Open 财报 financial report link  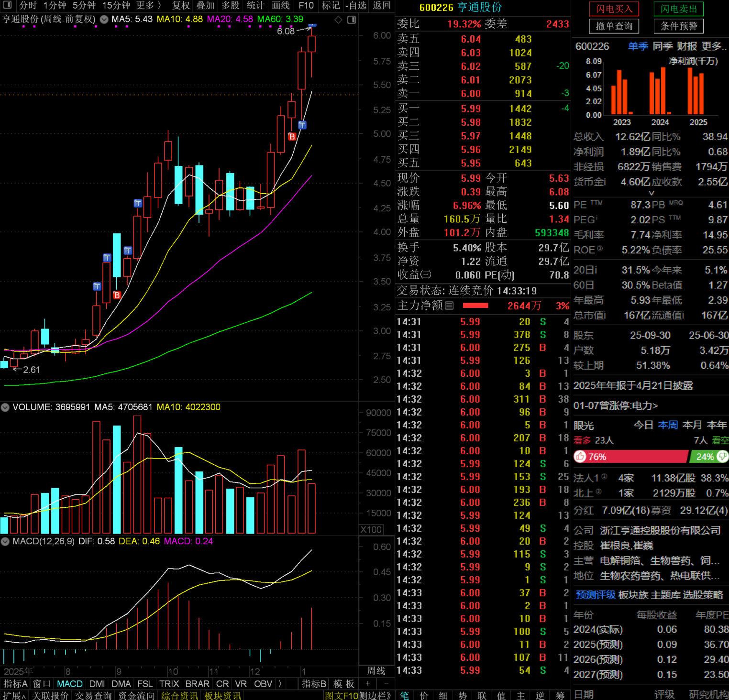687,46
